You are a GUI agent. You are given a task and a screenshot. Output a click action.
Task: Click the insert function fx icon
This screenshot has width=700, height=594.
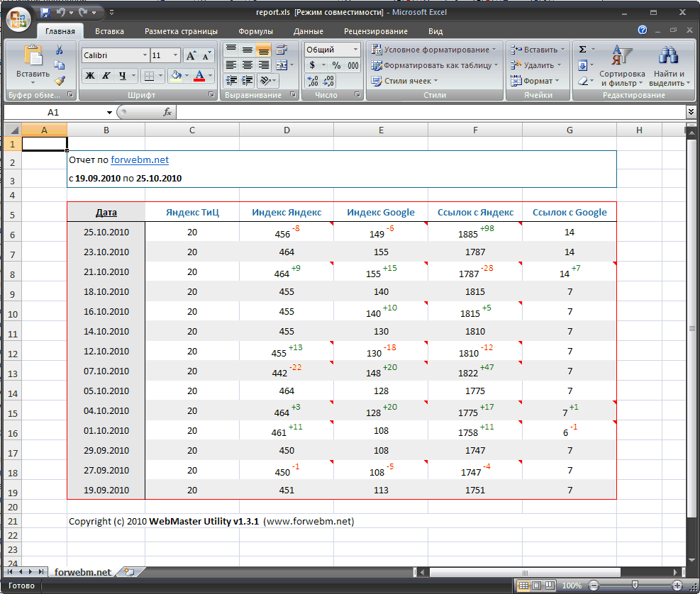click(167, 112)
